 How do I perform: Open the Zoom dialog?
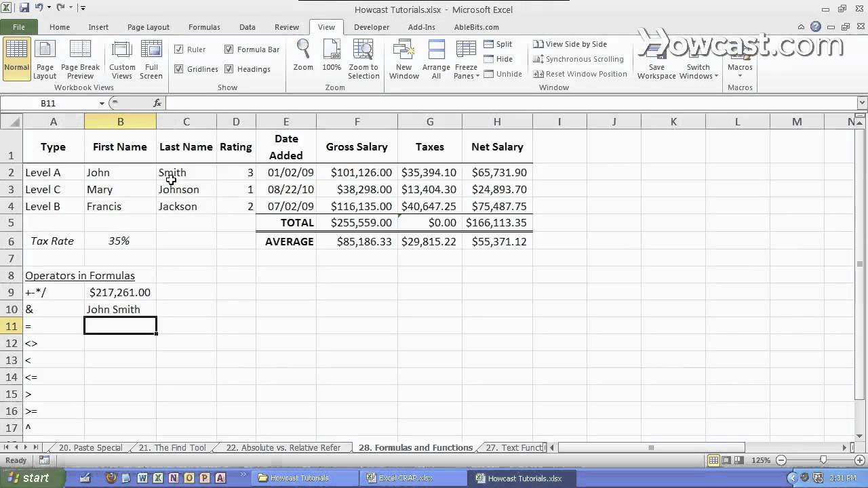(303, 56)
